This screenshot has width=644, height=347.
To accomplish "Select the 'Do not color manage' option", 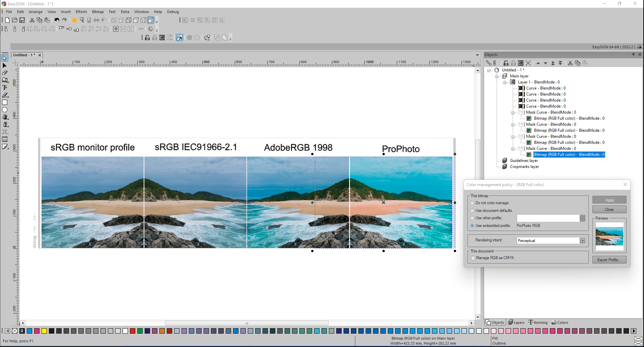I will [472, 203].
